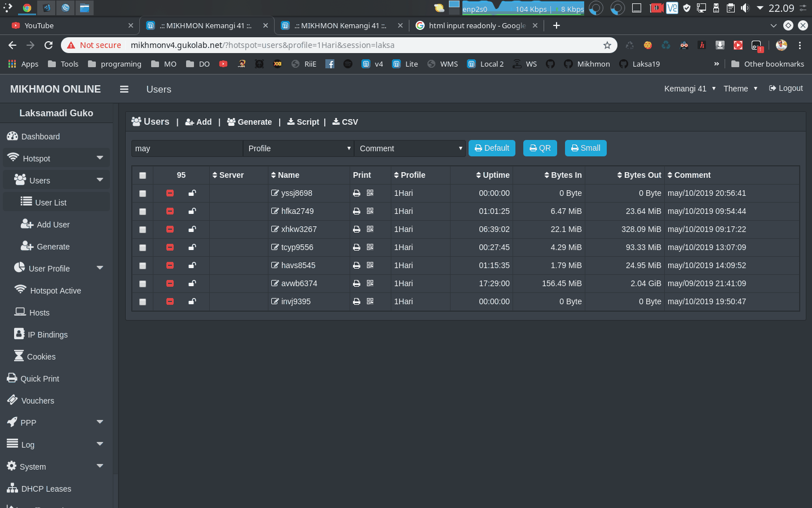Open CSV export from the Users toolbar
This screenshot has height=508, width=812.
(x=345, y=121)
